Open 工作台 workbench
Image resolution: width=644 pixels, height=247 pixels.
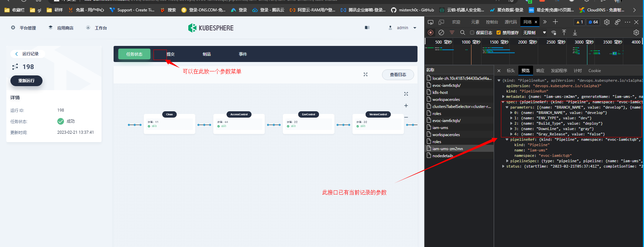96,28
